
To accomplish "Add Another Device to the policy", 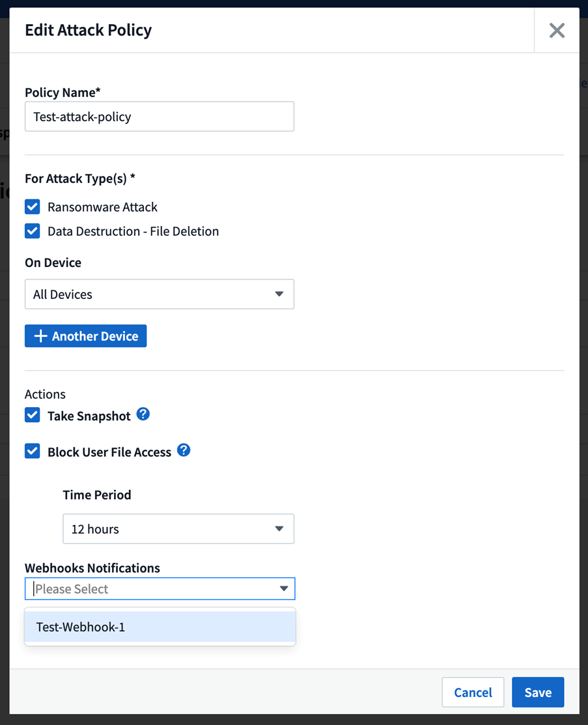I will pos(86,336).
